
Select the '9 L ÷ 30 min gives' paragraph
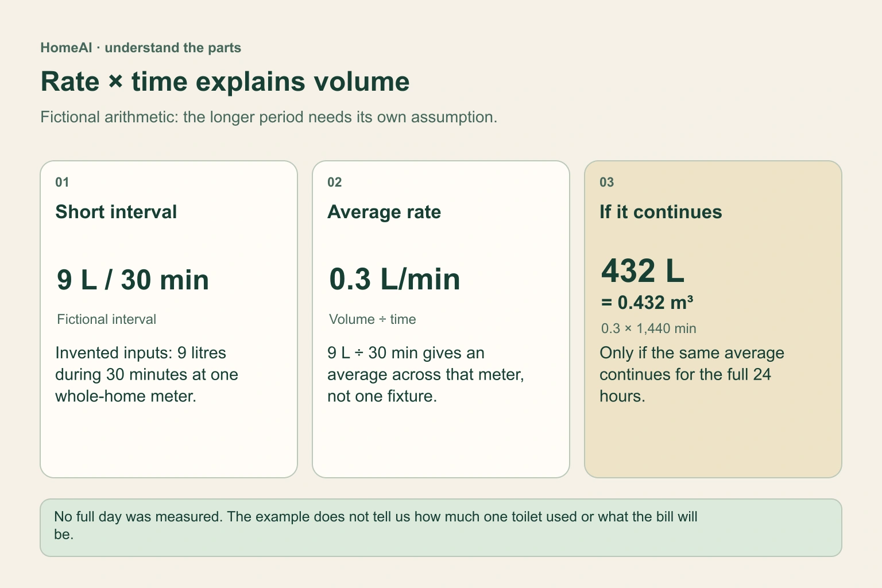(x=425, y=374)
